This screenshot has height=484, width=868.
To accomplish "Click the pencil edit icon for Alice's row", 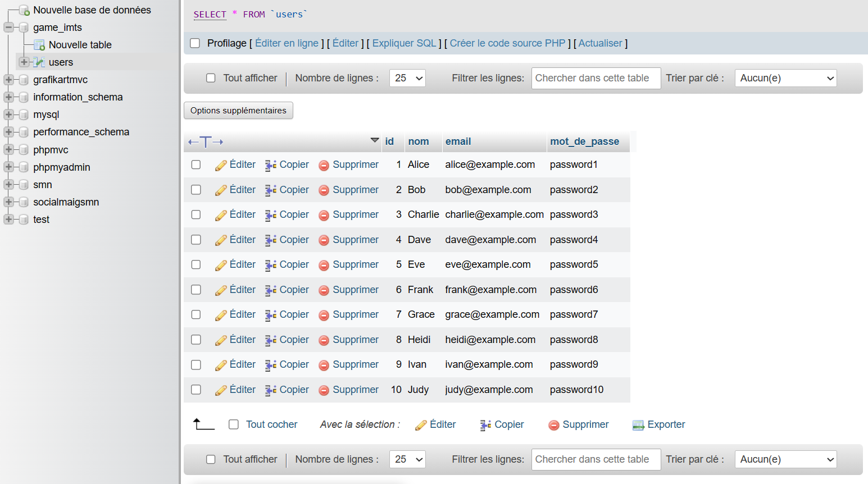I will click(x=221, y=165).
